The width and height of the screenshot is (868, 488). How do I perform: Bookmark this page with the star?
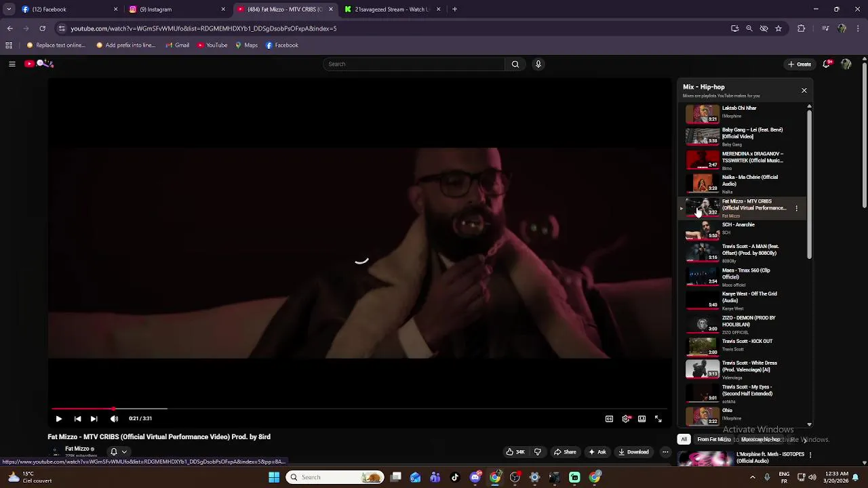click(778, 28)
